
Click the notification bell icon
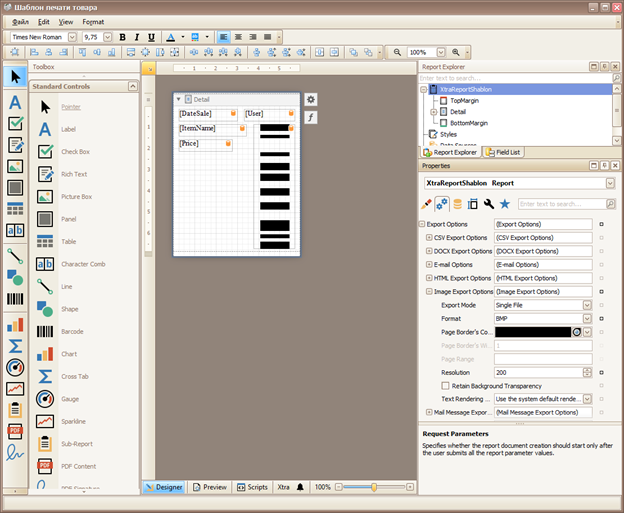[x=300, y=487]
